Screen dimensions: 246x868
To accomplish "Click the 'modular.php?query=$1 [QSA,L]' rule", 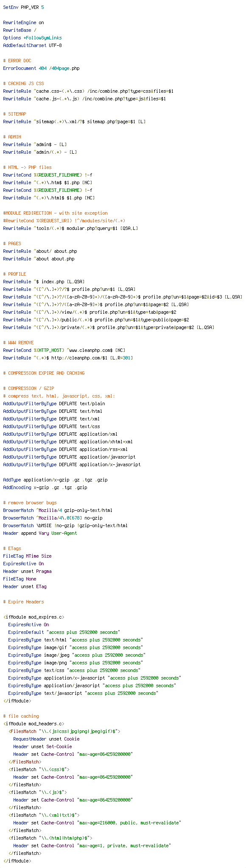I will 70,229.
